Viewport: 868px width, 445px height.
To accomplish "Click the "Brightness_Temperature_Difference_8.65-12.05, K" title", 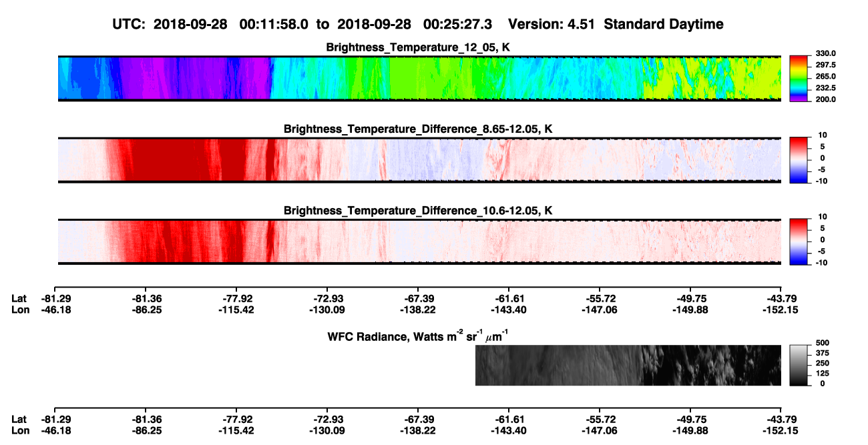I will [419, 129].
